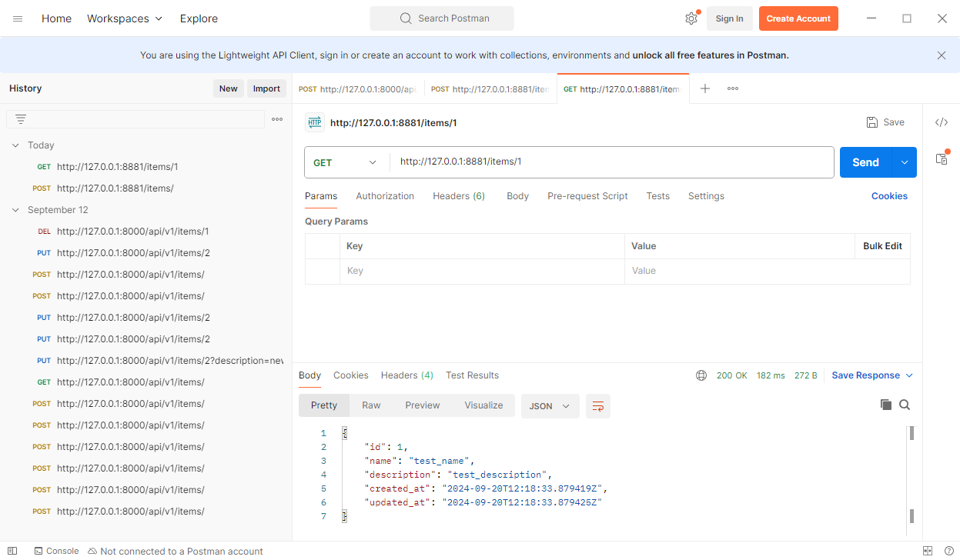
Task: Click Bulk Edit for query params
Action: point(882,246)
